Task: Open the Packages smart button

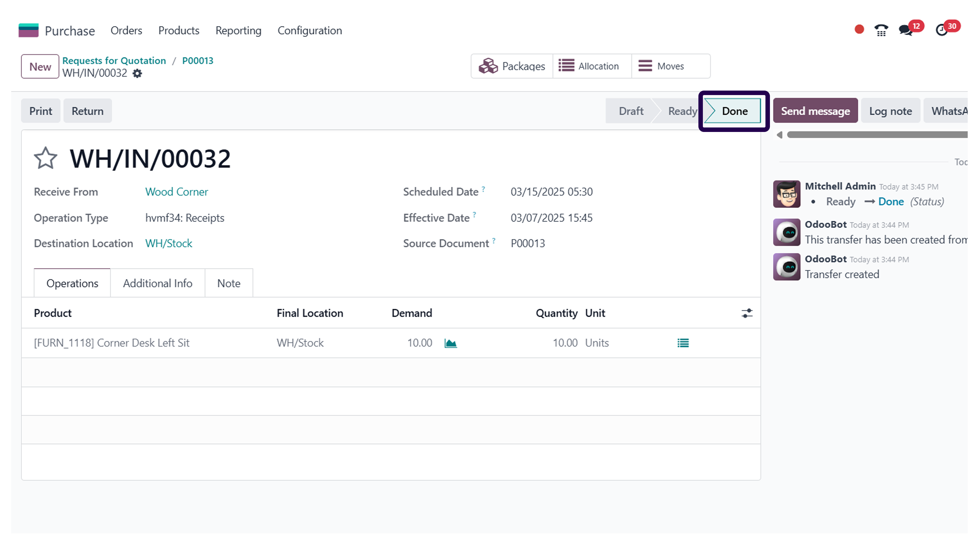Action: pyautogui.click(x=512, y=66)
